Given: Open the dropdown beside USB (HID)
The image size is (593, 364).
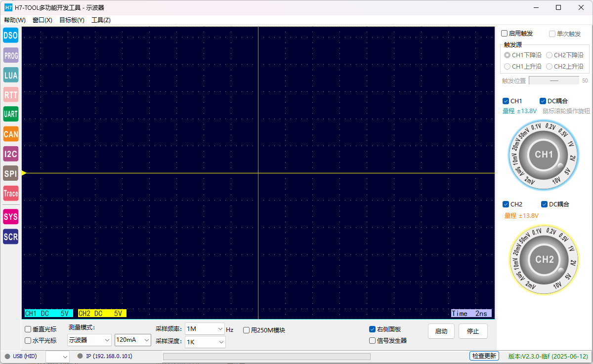Looking at the screenshot, I should (x=57, y=356).
